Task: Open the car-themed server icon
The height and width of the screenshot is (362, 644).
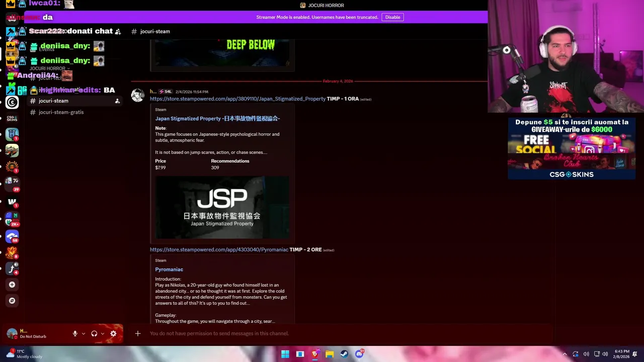Action: 12,150
